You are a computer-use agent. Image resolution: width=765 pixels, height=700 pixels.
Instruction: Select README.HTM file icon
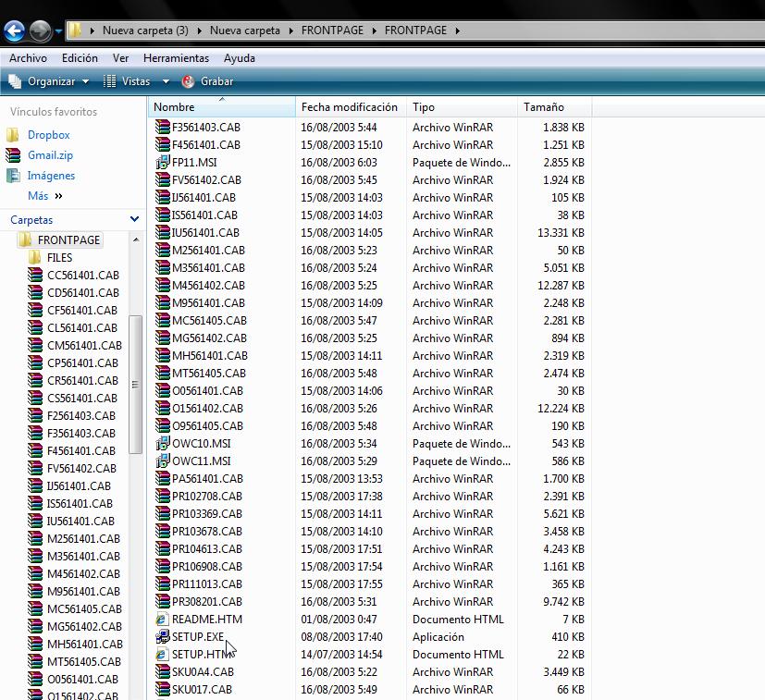(x=163, y=619)
